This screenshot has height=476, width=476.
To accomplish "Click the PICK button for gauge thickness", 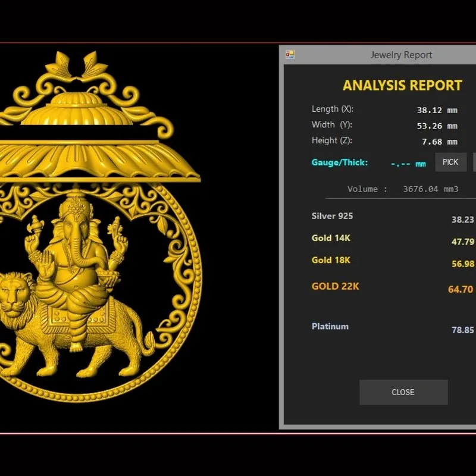I will 450,162.
